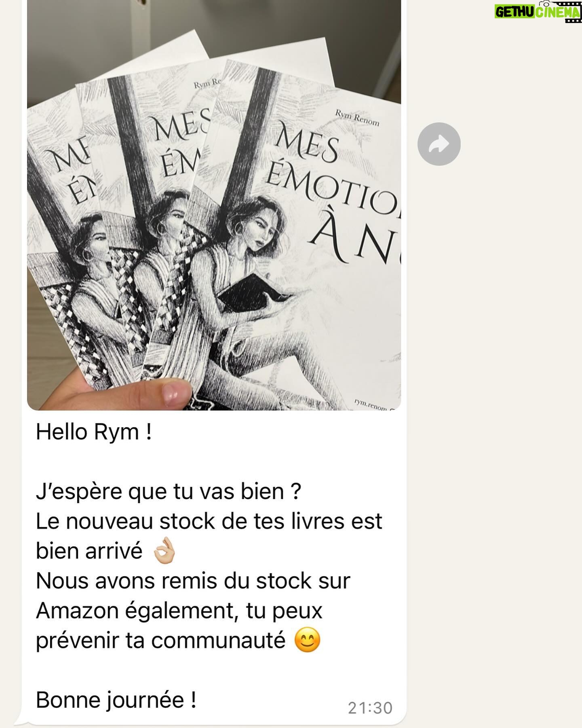Tap the 'Bonne journée !' closing text
The width and height of the screenshot is (582, 728).
point(116,700)
